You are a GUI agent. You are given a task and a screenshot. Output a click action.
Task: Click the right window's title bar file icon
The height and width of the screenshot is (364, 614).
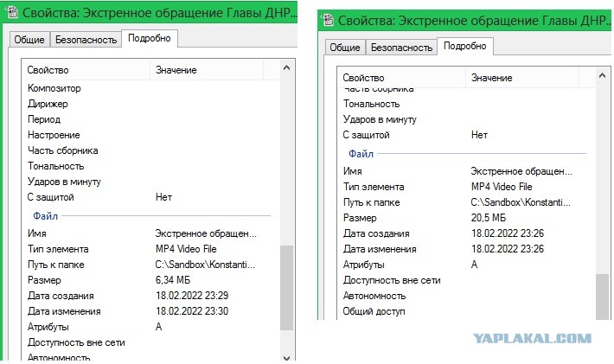pos(327,20)
